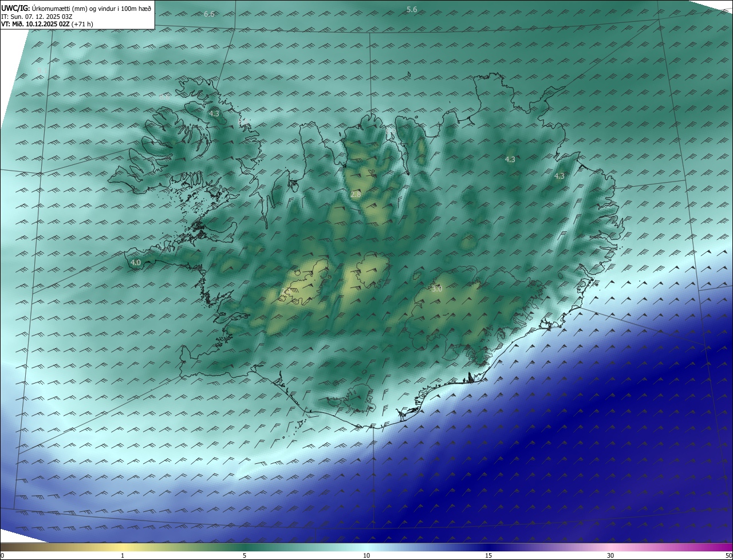Click the '6.6' value label on the map
This screenshot has height=560, width=733.
pos(209,14)
